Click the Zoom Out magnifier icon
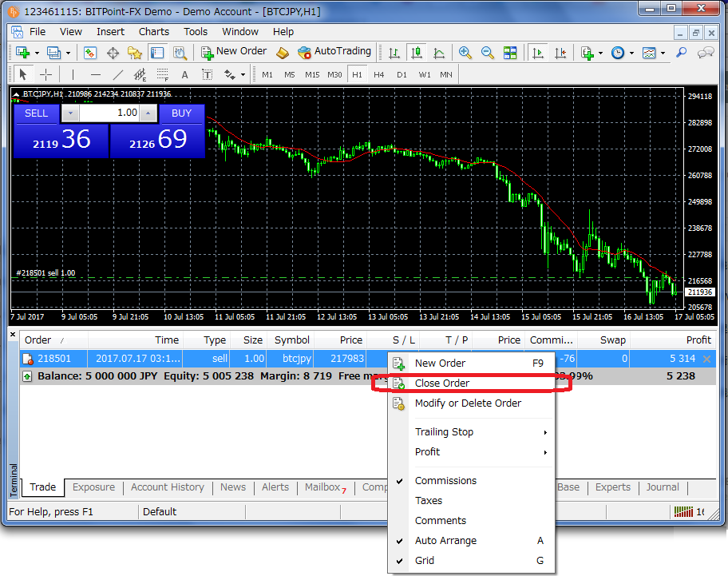 (487, 53)
